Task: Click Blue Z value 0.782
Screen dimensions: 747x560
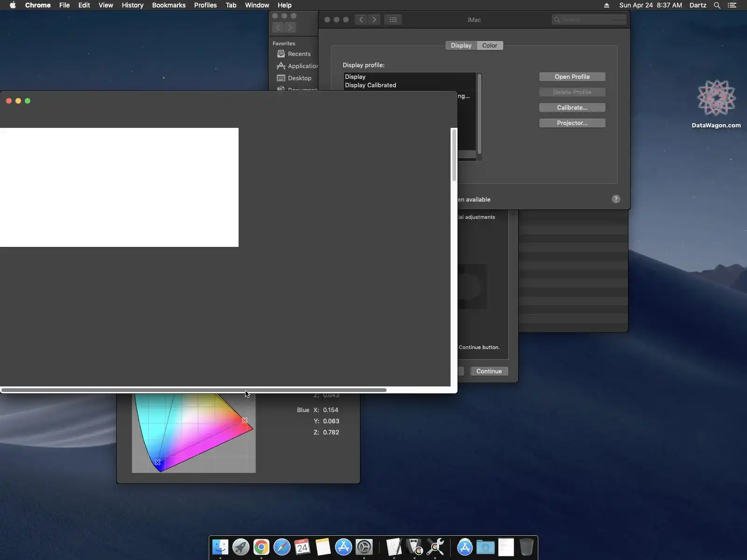Action: pyautogui.click(x=331, y=432)
